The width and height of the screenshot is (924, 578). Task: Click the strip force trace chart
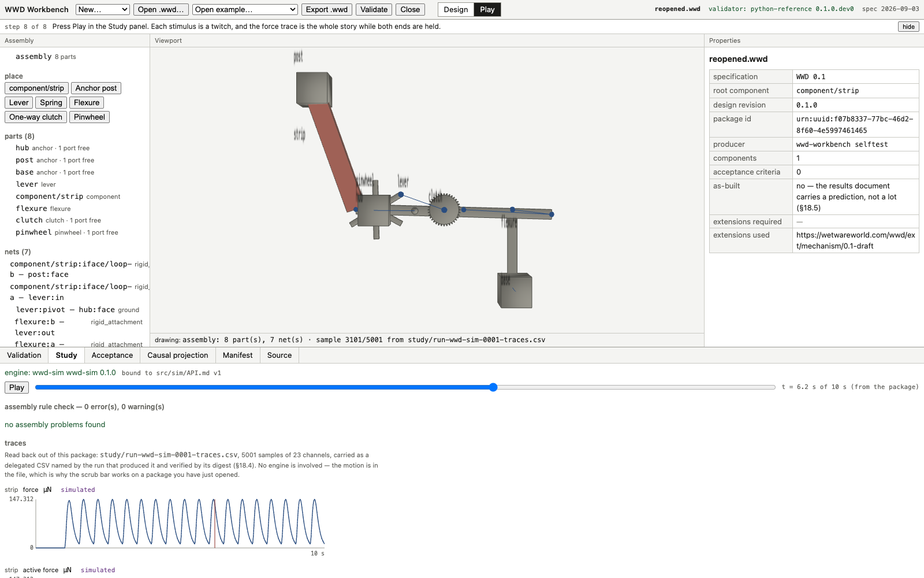pyautogui.click(x=180, y=523)
